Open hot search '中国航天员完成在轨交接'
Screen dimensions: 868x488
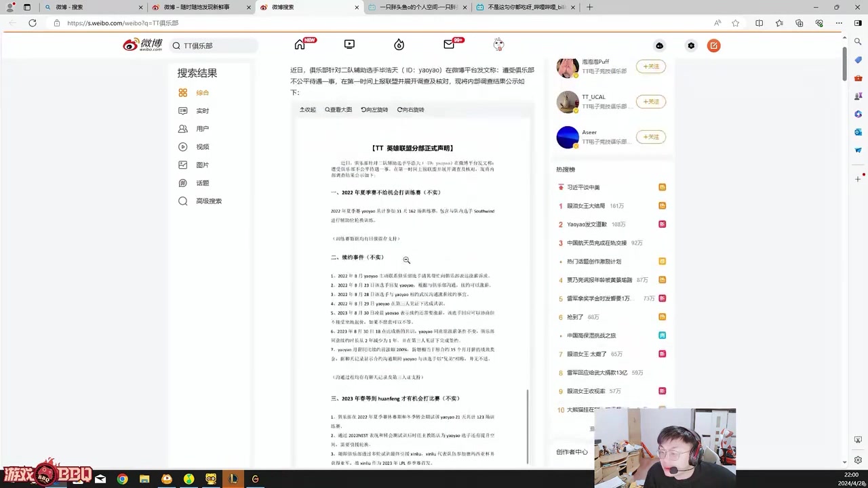[x=597, y=243]
